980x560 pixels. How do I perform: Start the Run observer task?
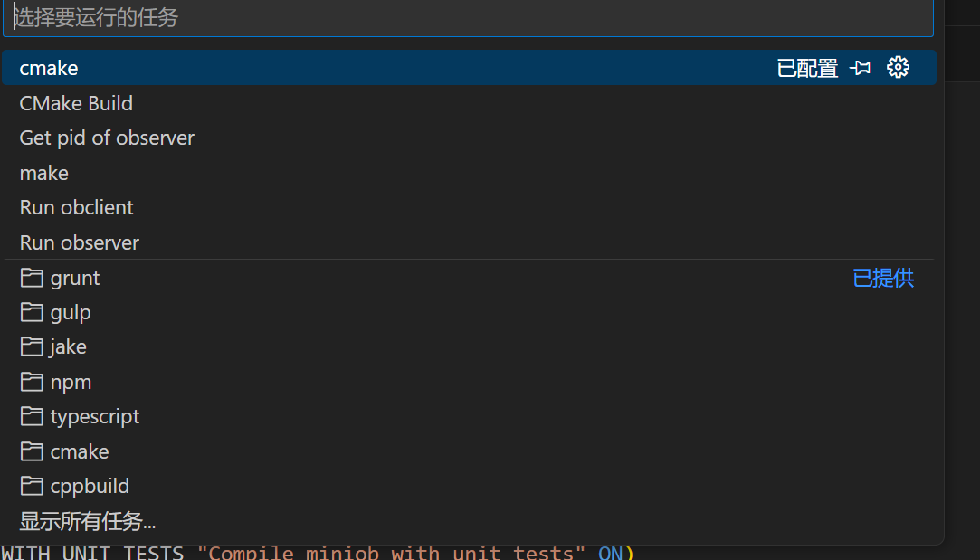click(x=80, y=242)
